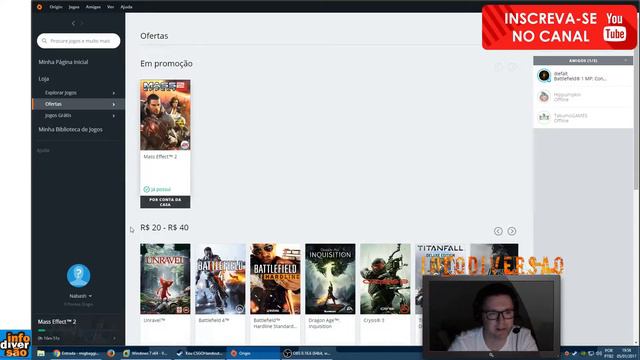The image size is (640, 360).
Task: Click next arrow in the R$ 20 - R$ 40 carousel
Action: [x=511, y=231]
